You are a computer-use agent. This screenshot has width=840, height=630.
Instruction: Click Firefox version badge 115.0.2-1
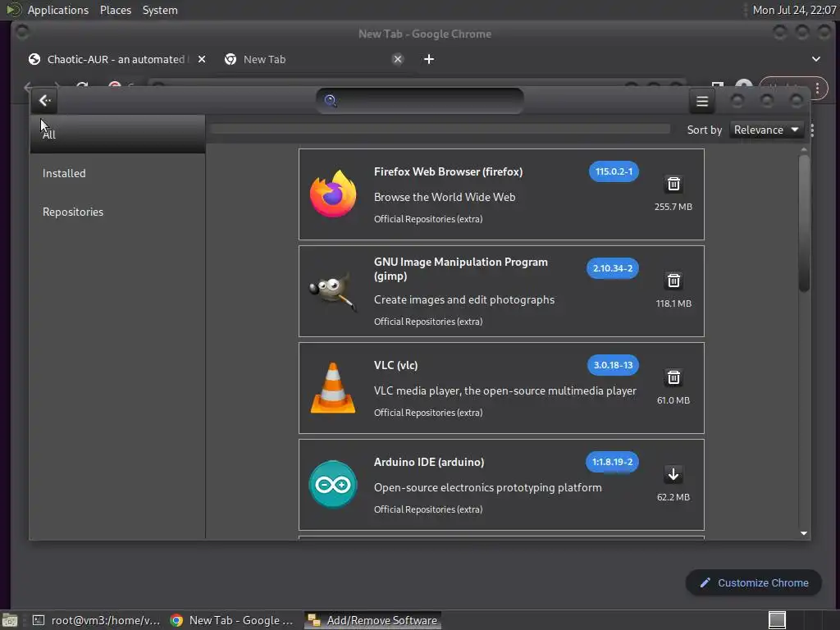(x=614, y=171)
